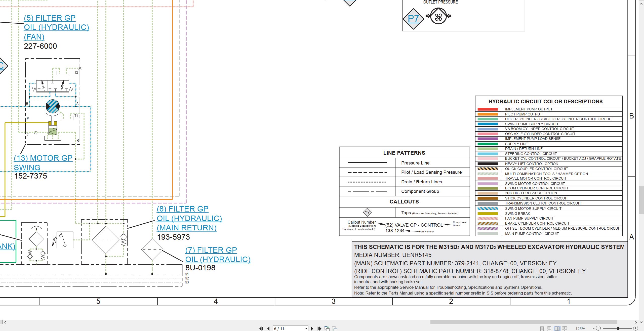Open the page number dropdown
The image size is (644, 331).
306,328
